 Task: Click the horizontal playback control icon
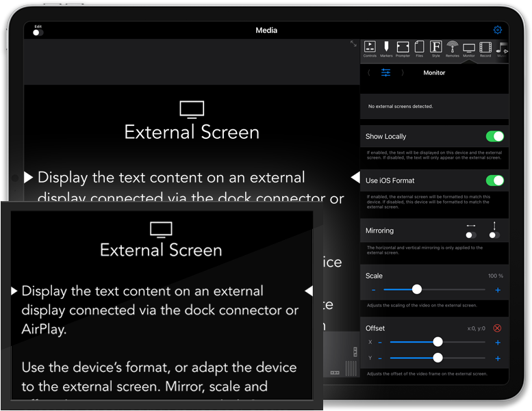335,373
